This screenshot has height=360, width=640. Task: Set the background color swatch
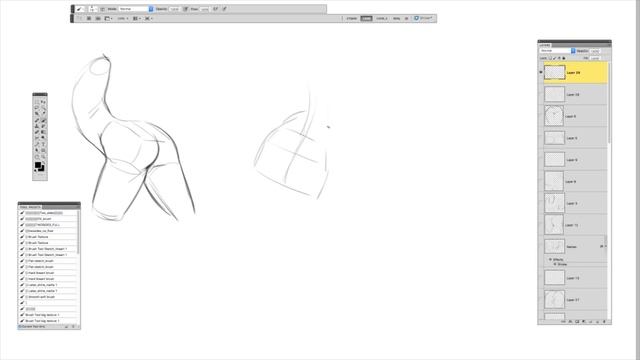tap(42, 169)
